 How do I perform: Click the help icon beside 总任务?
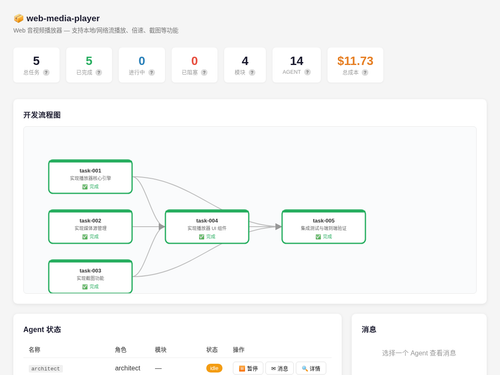click(x=46, y=72)
